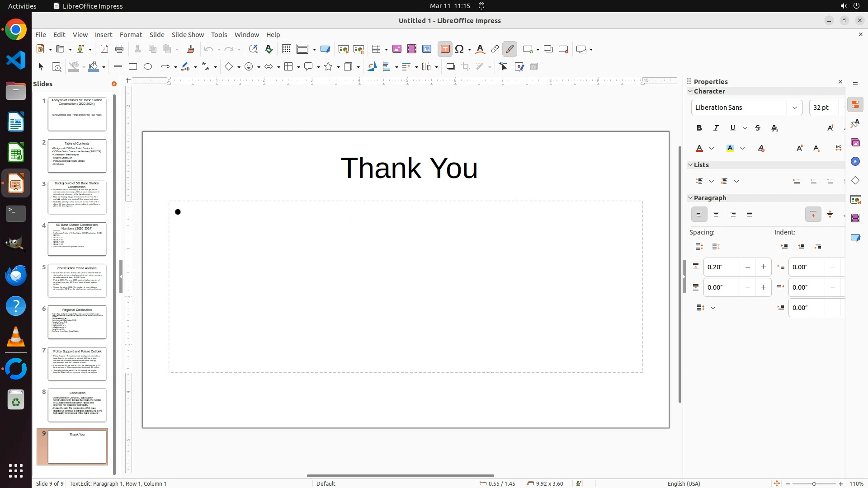Click the Export as PDF icon
The height and width of the screenshot is (488, 868).
[104, 49]
